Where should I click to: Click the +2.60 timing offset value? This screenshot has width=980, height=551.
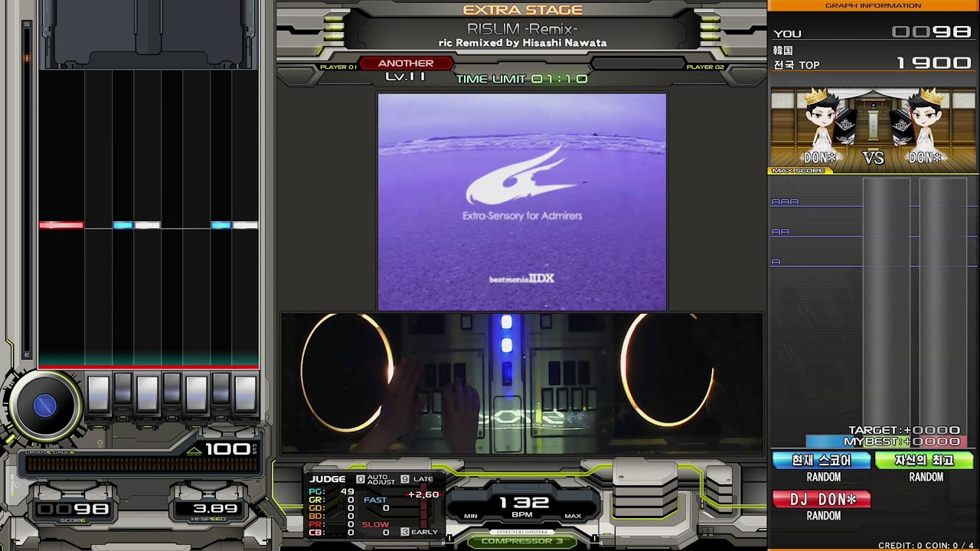(423, 495)
